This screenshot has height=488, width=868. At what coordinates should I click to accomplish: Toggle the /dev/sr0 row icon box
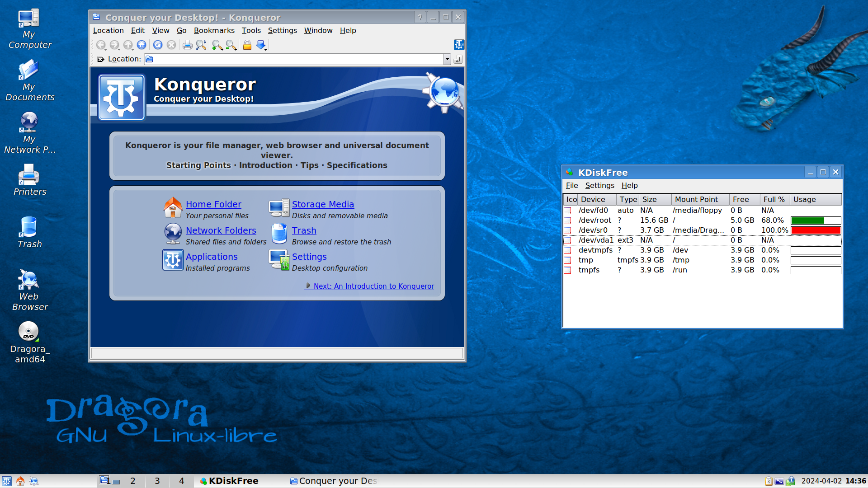click(568, 230)
